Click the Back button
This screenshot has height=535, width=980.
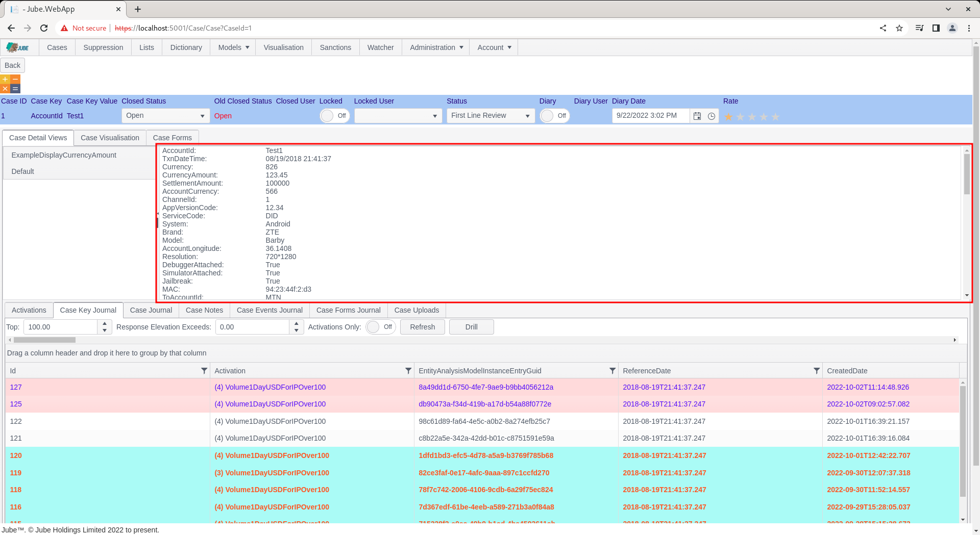coord(13,65)
